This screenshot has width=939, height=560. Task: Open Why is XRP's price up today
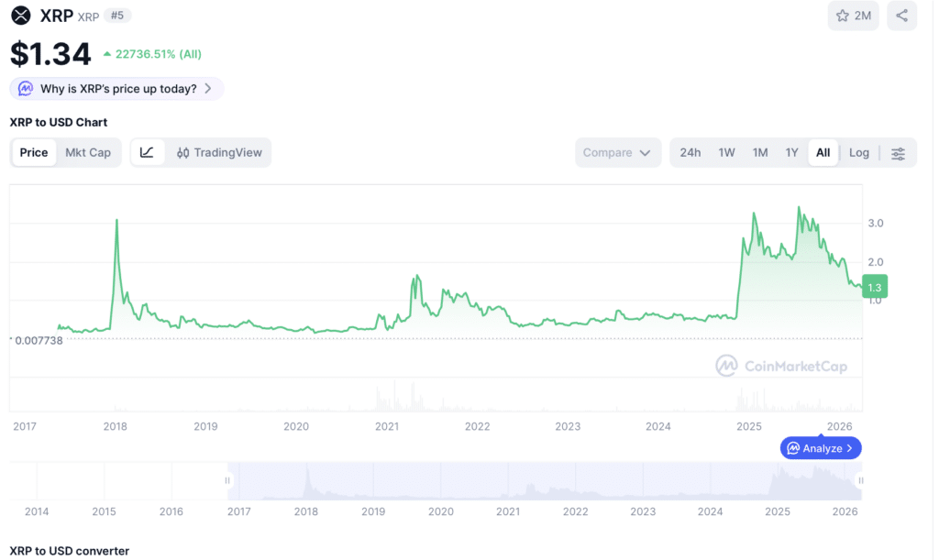[116, 89]
